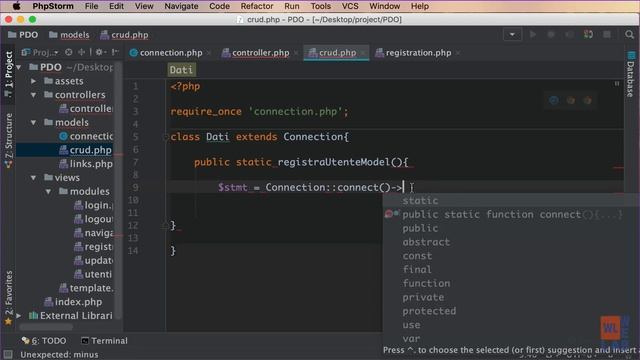Image resolution: width=640 pixels, height=360 pixels.
Task: Open the 6: TODO tool window
Action: click(x=44, y=340)
